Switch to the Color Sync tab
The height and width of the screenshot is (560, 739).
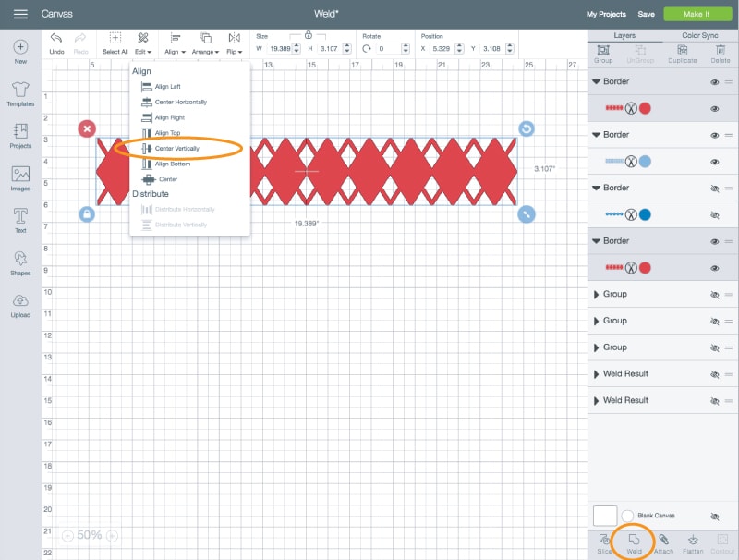tap(700, 35)
